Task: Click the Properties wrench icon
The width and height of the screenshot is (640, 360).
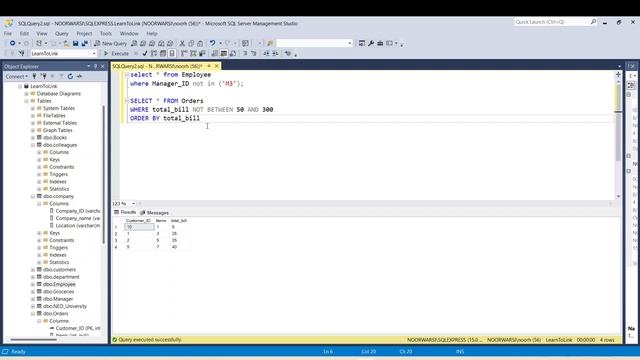Action: click(371, 43)
